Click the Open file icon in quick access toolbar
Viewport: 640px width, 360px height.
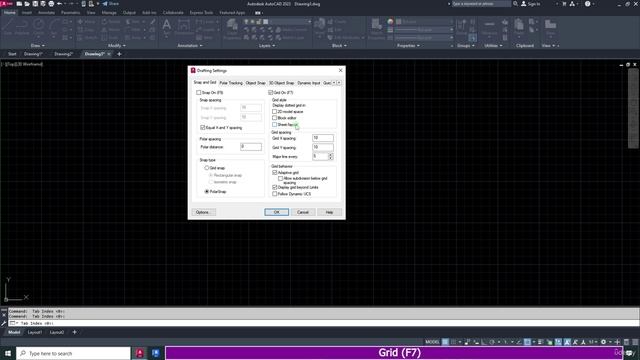point(27,4)
